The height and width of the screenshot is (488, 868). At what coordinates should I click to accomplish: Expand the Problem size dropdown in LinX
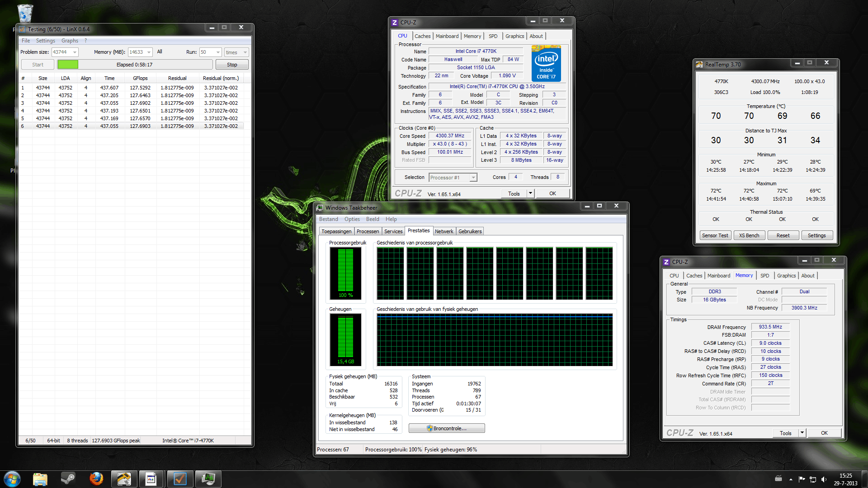point(75,52)
